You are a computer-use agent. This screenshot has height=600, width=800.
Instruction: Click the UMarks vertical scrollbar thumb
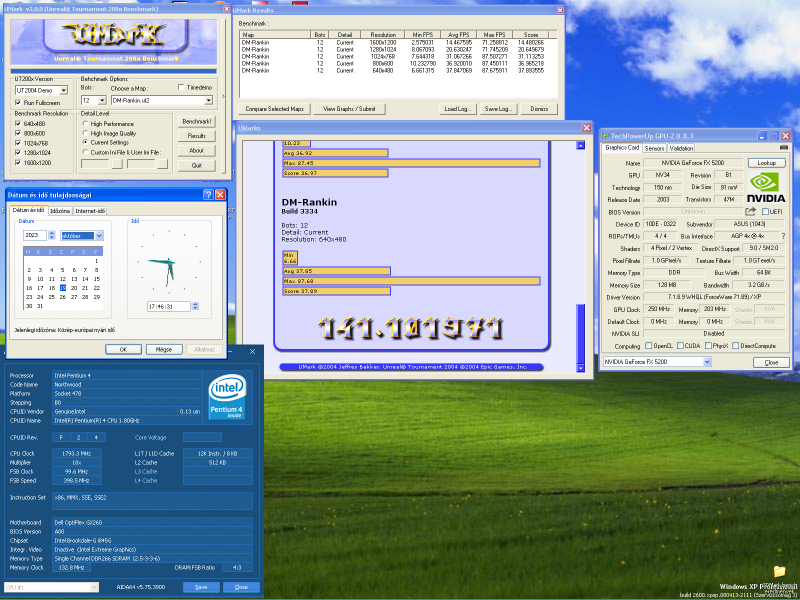(x=580, y=332)
